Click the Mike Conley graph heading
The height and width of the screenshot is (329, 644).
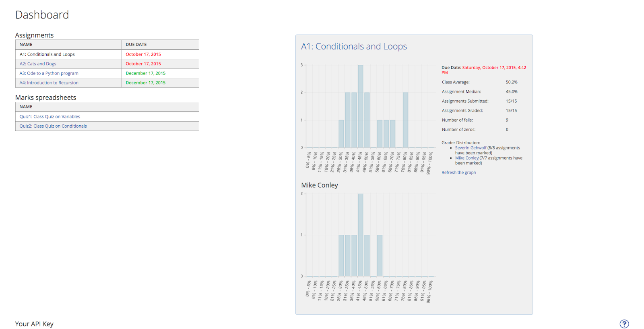320,185
